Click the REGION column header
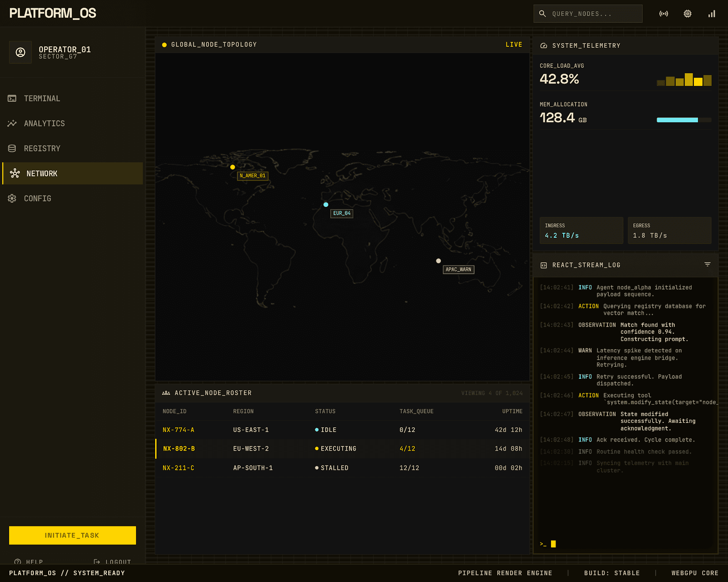Viewport: 728px width, 582px height. (243, 411)
